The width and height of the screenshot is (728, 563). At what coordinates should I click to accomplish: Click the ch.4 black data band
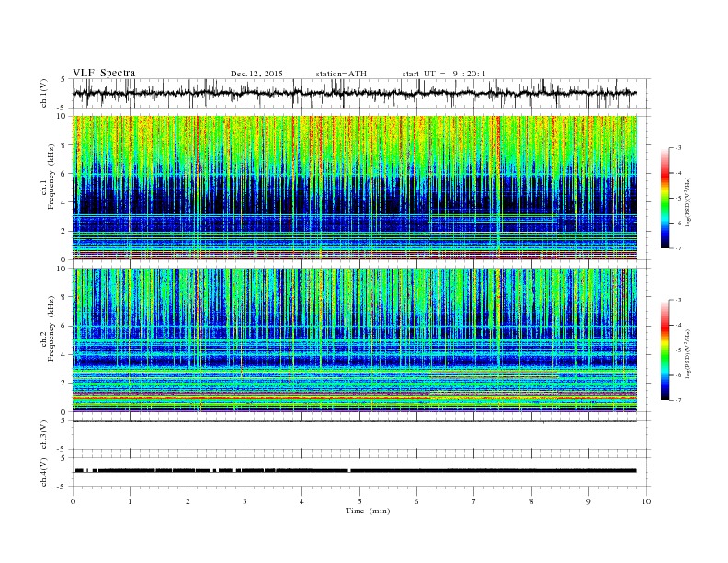355,471
